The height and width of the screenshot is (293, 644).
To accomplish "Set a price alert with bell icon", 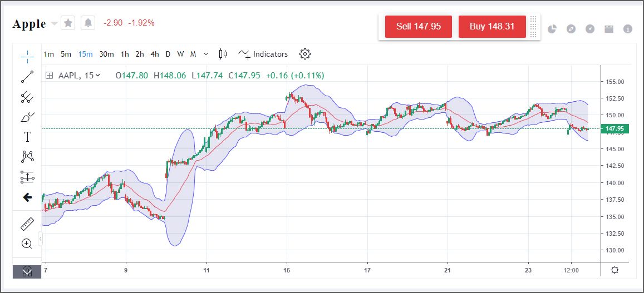I will pyautogui.click(x=88, y=23).
